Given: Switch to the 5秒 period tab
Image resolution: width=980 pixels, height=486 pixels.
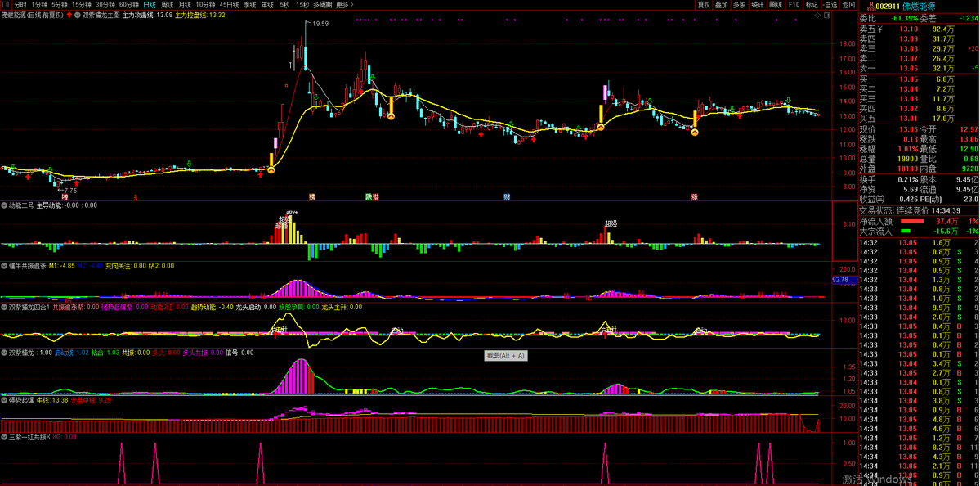Looking at the screenshot, I should tap(285, 4).
